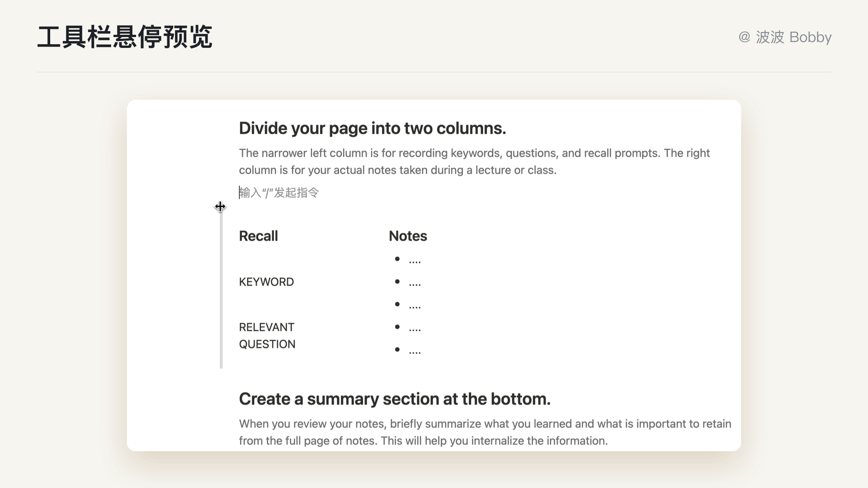This screenshot has width=868, height=488.
Task: Click the horizontal divider below the slide title
Action: [x=434, y=72]
